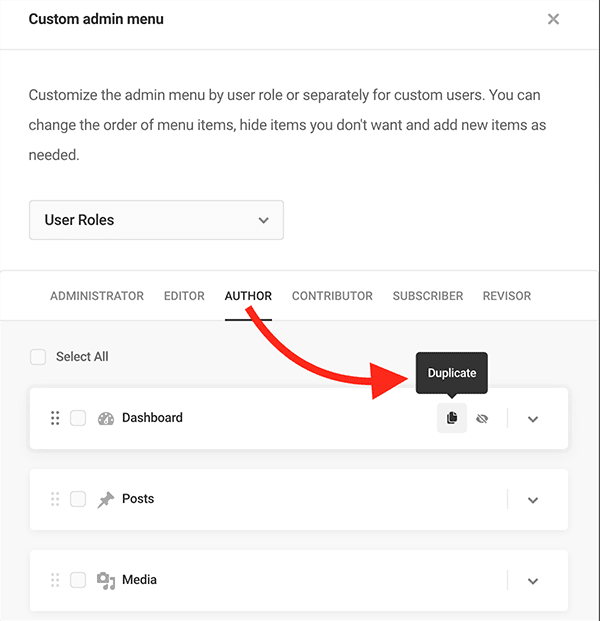The image size is (600, 621).
Task: Click the Dashboard drag handle icon
Action: [x=55, y=418]
